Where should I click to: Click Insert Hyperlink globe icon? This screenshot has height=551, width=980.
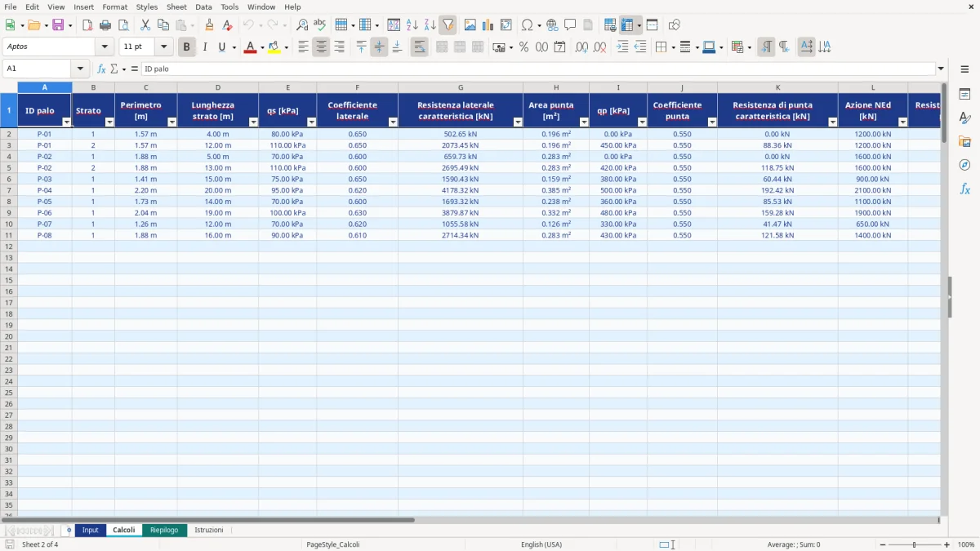click(x=552, y=25)
